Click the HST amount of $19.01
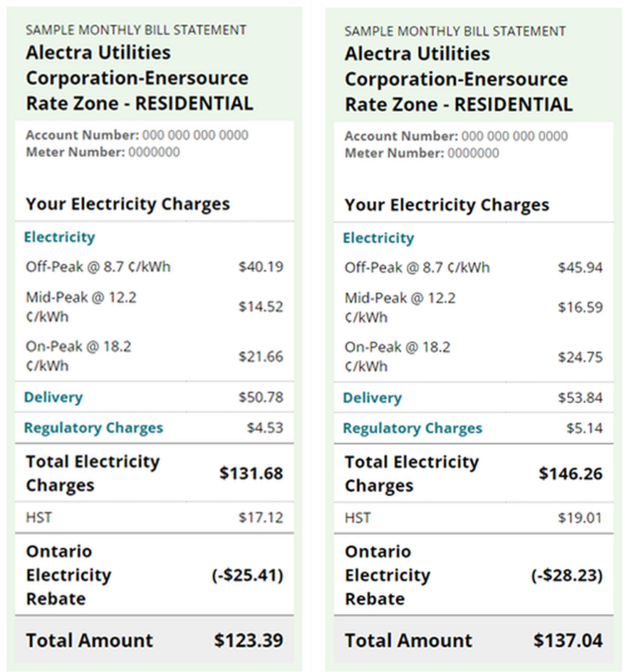 [580, 518]
